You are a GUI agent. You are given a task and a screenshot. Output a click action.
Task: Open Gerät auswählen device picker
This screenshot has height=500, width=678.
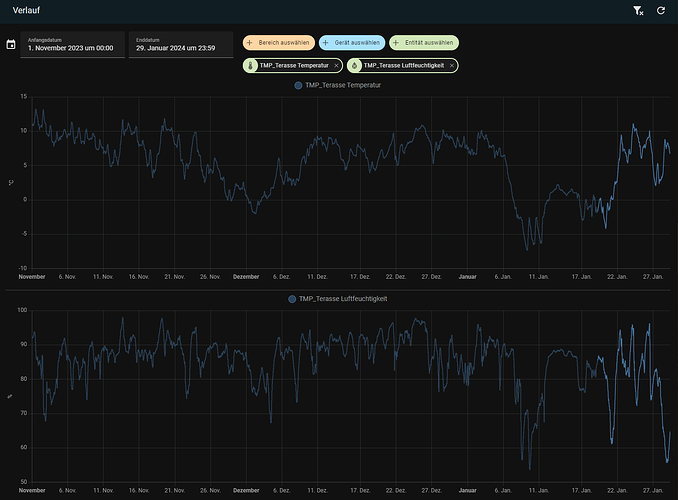356,43
